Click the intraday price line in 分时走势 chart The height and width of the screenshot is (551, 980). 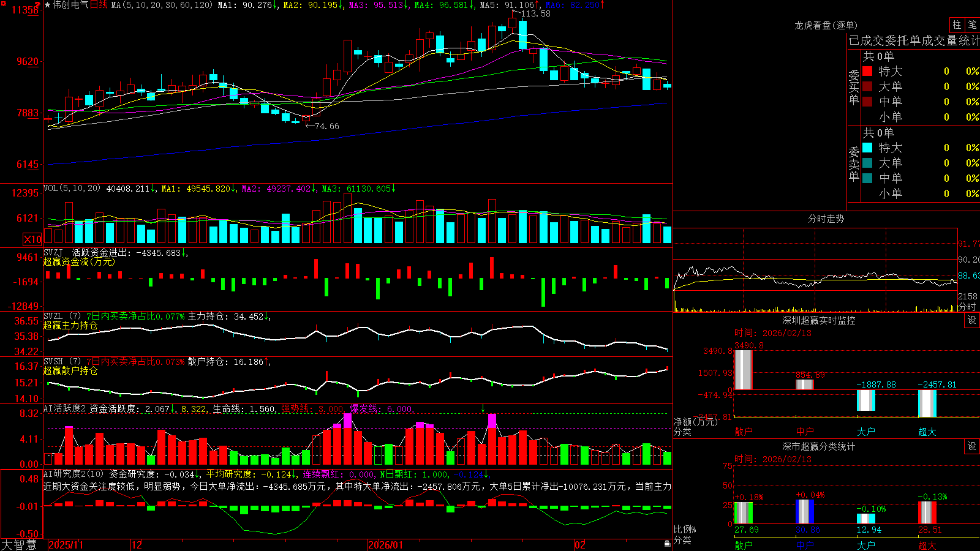tap(815, 277)
